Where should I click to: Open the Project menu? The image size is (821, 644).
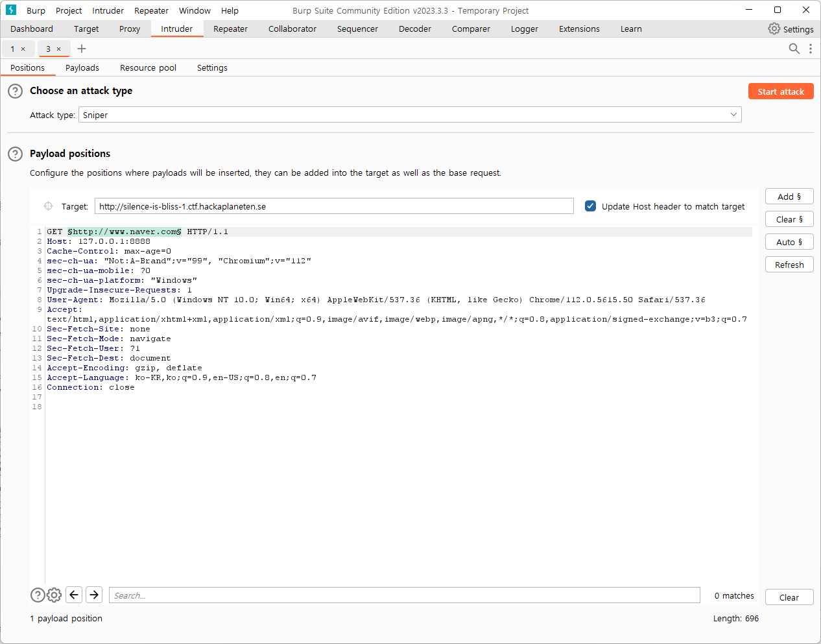[x=69, y=10]
